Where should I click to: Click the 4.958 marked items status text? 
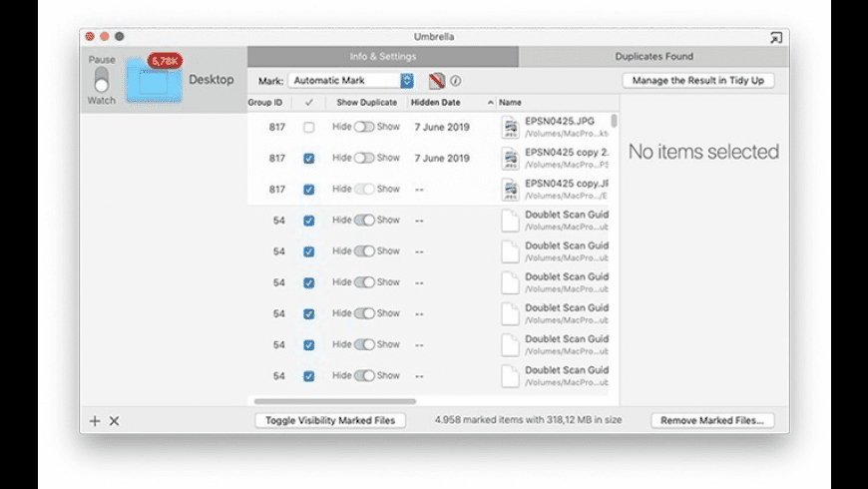(x=528, y=420)
